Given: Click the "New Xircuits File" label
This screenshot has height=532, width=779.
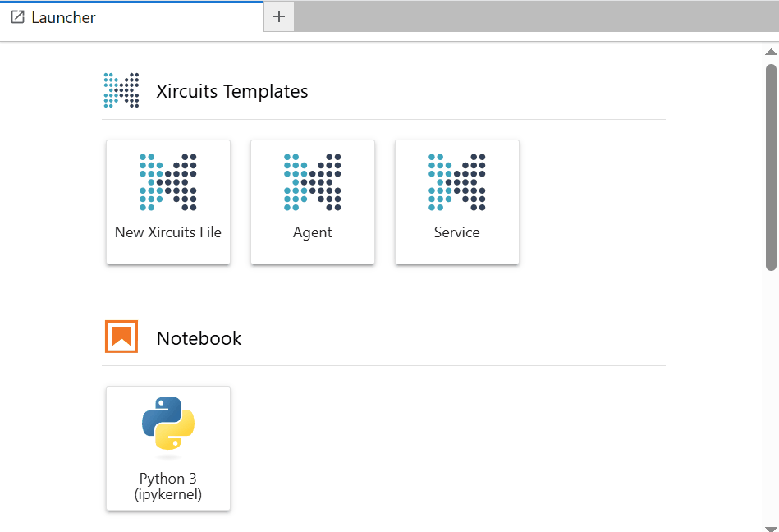Looking at the screenshot, I should [x=168, y=232].
